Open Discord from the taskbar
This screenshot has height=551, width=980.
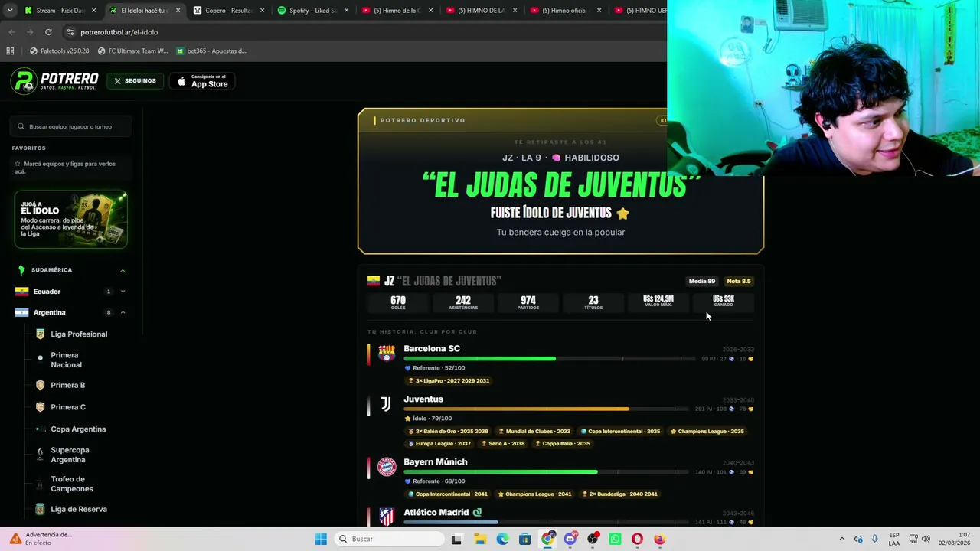click(570, 539)
